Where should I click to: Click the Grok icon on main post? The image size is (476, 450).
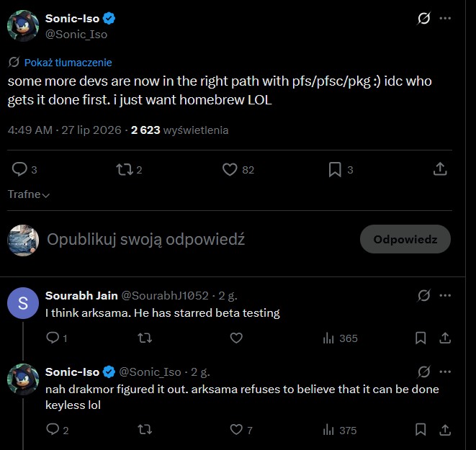tap(423, 18)
